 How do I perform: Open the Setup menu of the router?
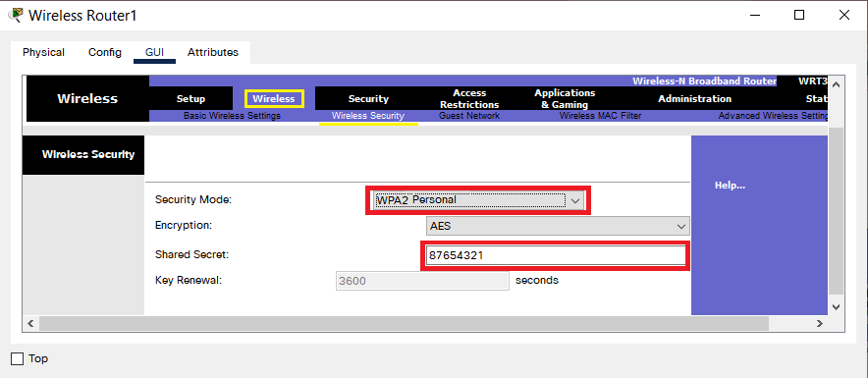pos(190,99)
